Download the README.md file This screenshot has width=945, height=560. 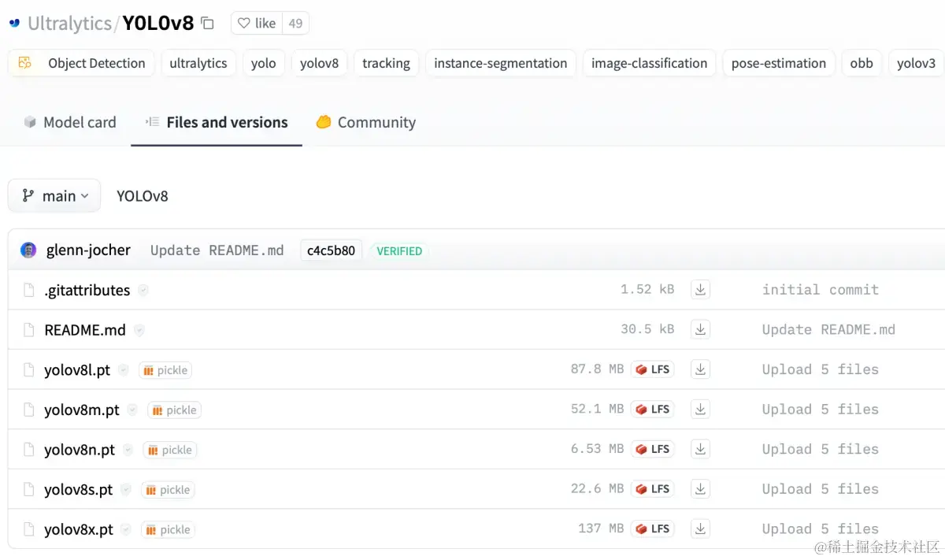(700, 329)
